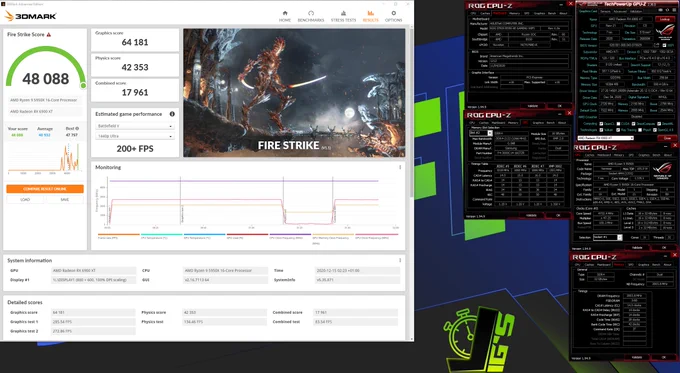Open Monitoring panel three-dot menu
Viewport: 680px width, 373px height.
tap(400, 167)
